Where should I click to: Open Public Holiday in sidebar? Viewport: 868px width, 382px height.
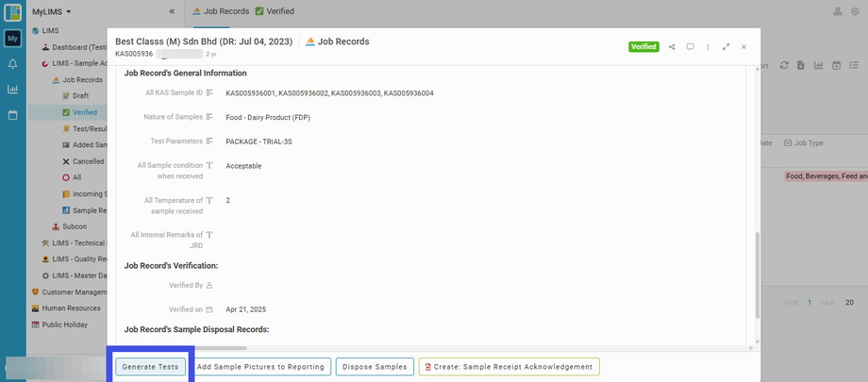click(x=59, y=324)
